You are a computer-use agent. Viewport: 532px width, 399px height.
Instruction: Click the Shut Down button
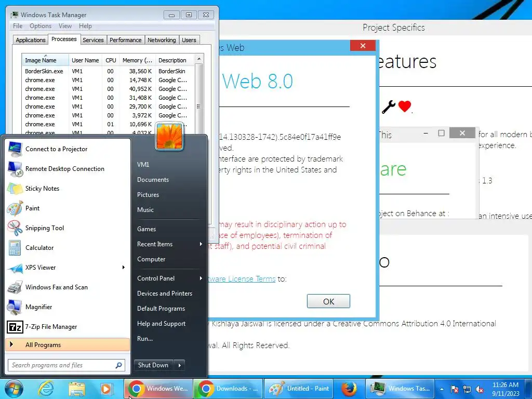point(153,365)
